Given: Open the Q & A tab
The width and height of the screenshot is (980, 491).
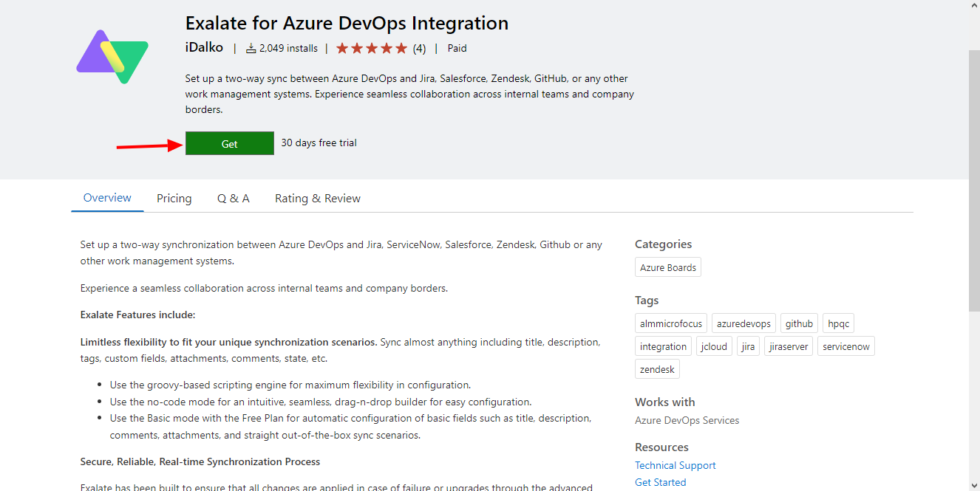Looking at the screenshot, I should (234, 198).
